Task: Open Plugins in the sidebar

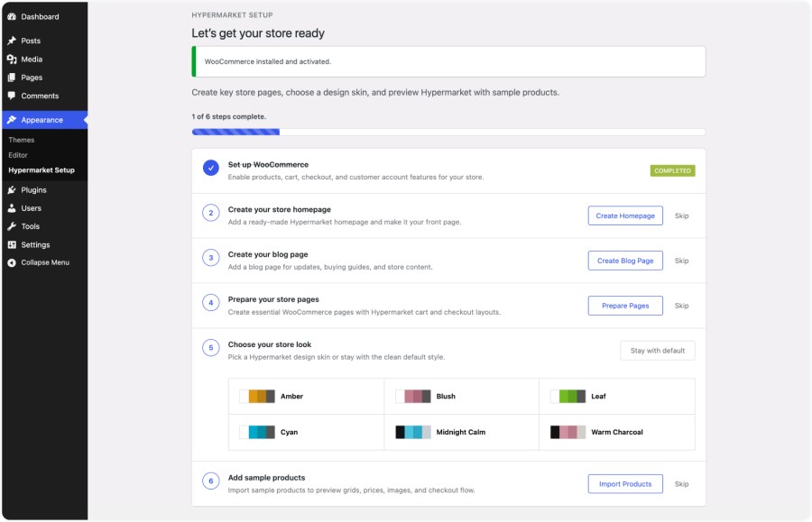Action: point(44,190)
